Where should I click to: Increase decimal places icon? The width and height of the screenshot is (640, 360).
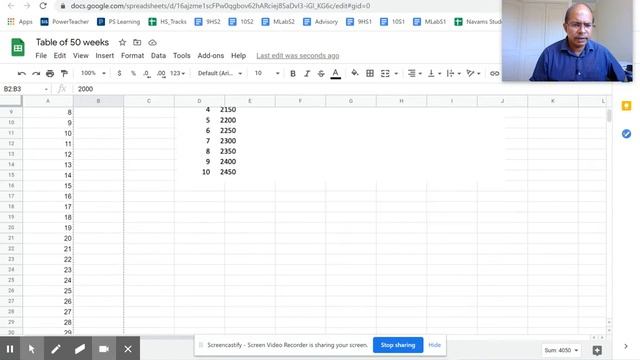click(161, 73)
